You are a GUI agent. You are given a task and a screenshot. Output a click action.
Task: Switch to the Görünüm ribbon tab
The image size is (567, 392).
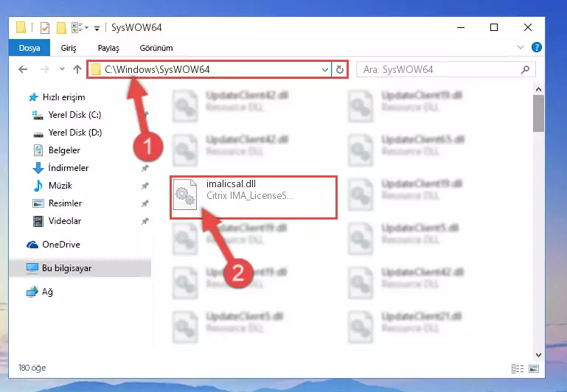(156, 48)
